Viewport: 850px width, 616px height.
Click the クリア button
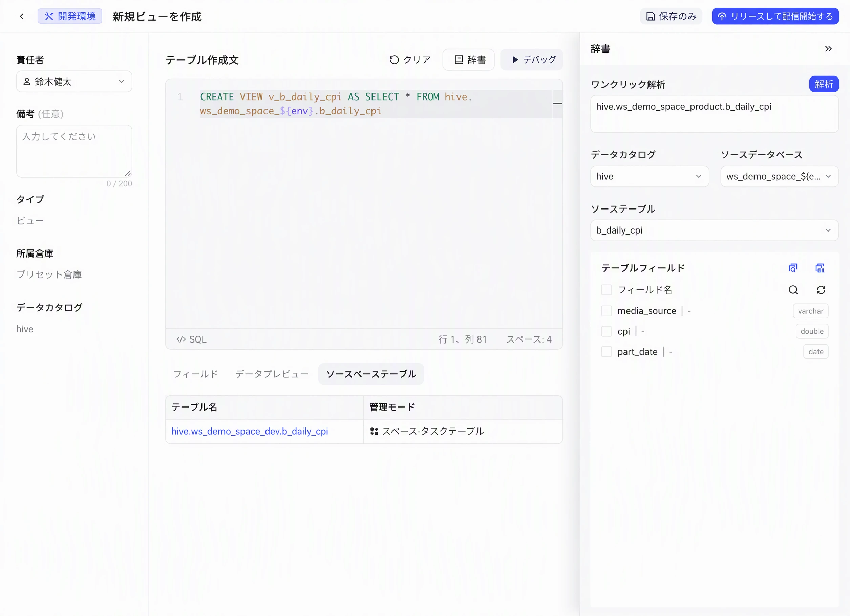410,60
